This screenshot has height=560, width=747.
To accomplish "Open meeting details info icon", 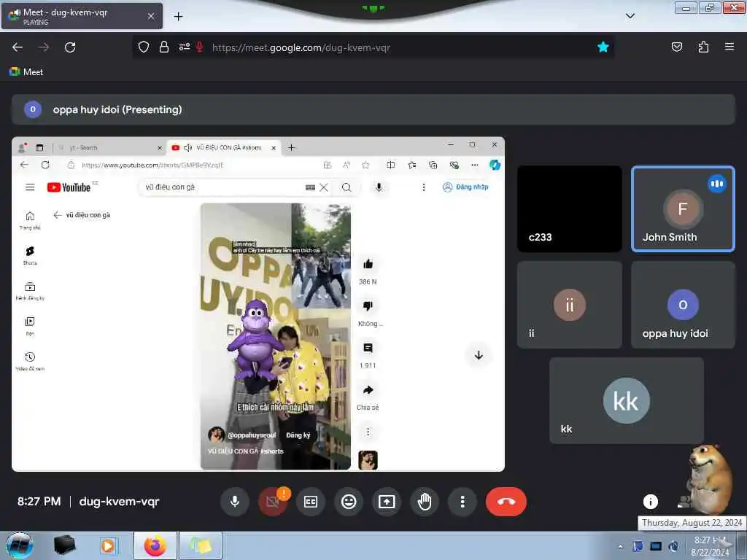I will 650,502.
